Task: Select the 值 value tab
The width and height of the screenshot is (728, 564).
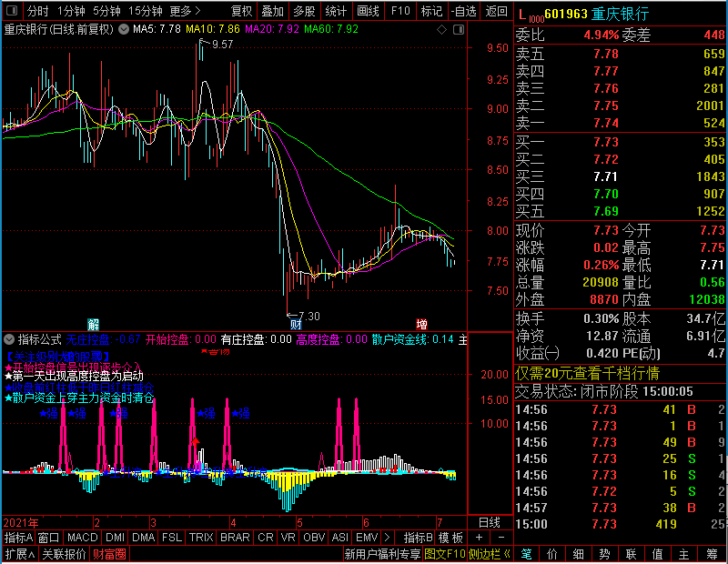Action: click(x=657, y=554)
